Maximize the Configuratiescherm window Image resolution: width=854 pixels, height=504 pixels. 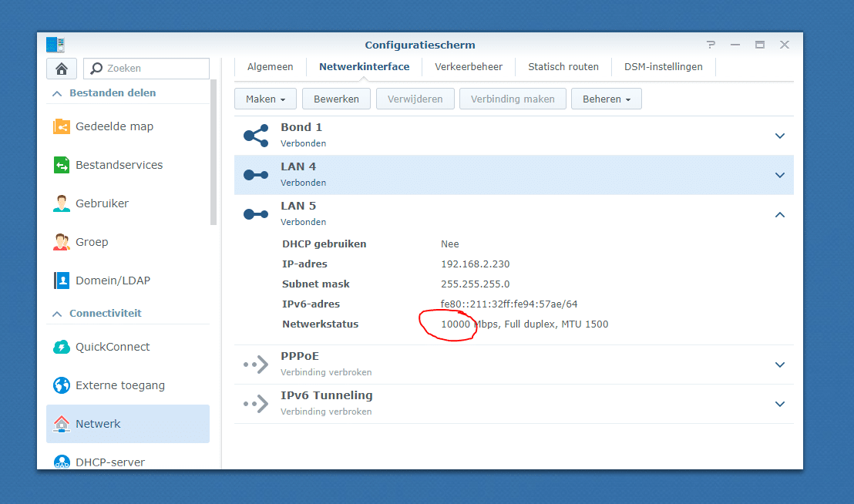click(x=760, y=45)
